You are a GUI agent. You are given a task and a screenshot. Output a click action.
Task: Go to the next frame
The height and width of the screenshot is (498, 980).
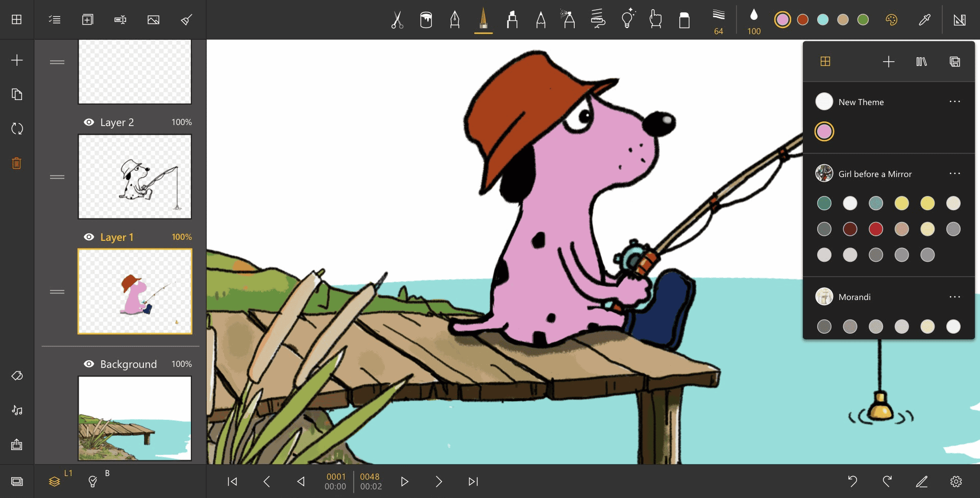coord(439,481)
